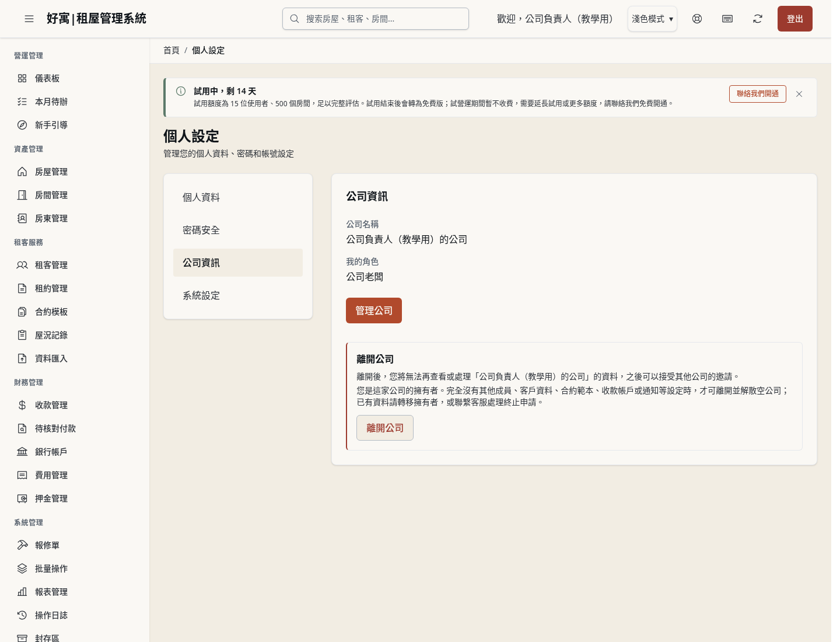Click the 首頁 breadcrumb link
The width and height of the screenshot is (840, 642).
tap(171, 50)
